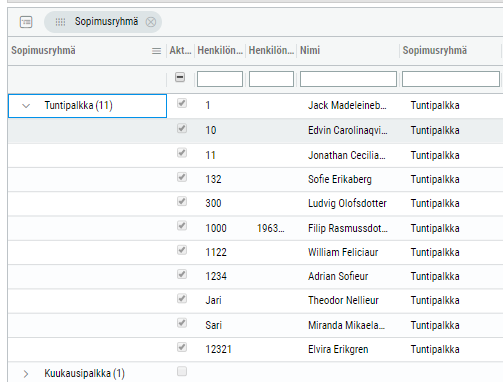Toggle the active checkbox for Elvira Erikgren
This screenshot has height=382, width=503.
point(182,347)
